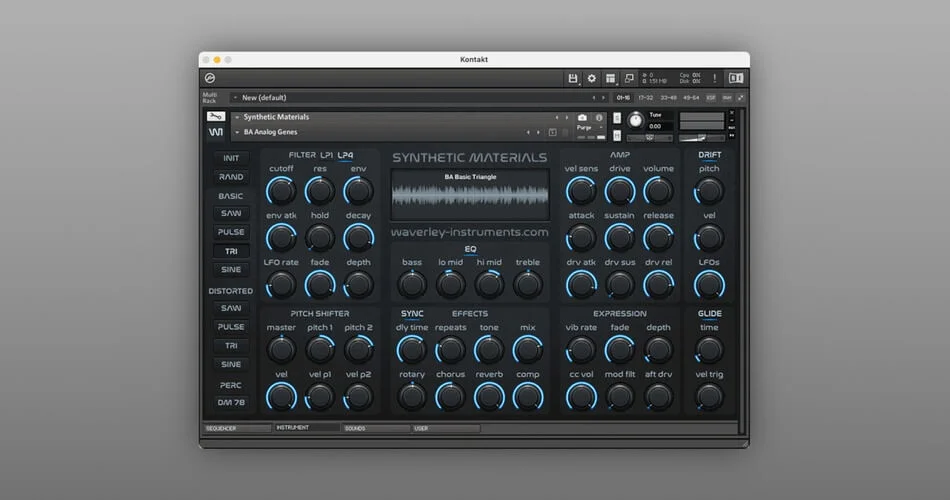
Task: Select LP1 filter type
Action: (x=327, y=155)
